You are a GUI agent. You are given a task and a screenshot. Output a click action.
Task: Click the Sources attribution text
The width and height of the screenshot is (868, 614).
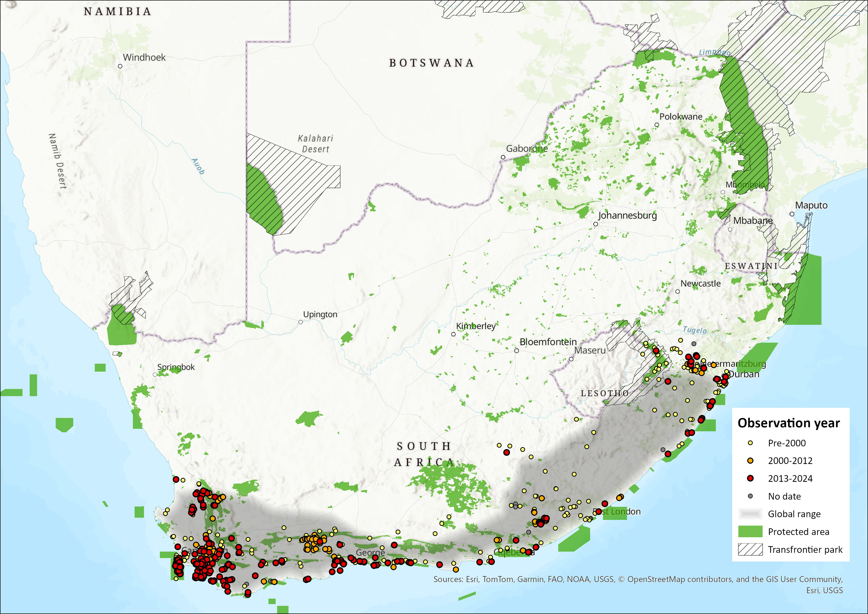click(x=638, y=579)
